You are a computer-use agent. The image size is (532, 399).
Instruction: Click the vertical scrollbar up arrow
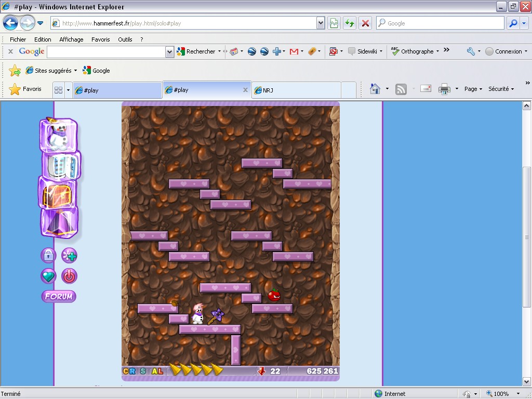point(526,105)
